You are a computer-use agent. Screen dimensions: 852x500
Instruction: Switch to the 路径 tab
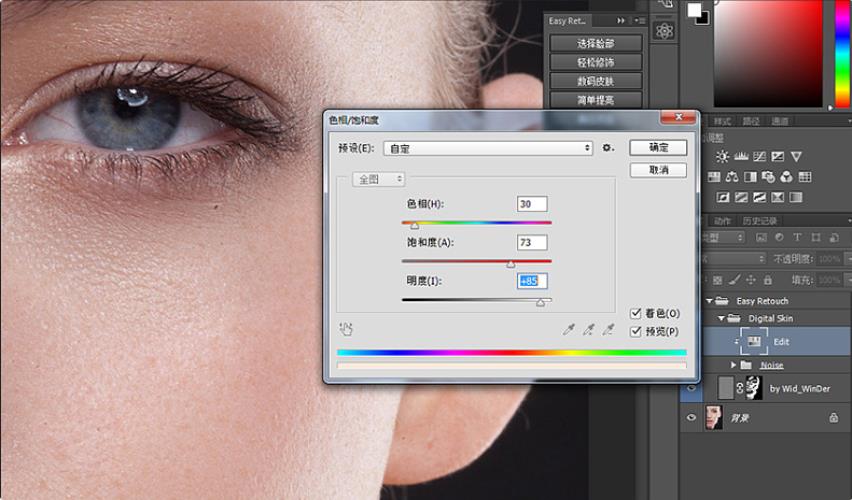point(751,121)
